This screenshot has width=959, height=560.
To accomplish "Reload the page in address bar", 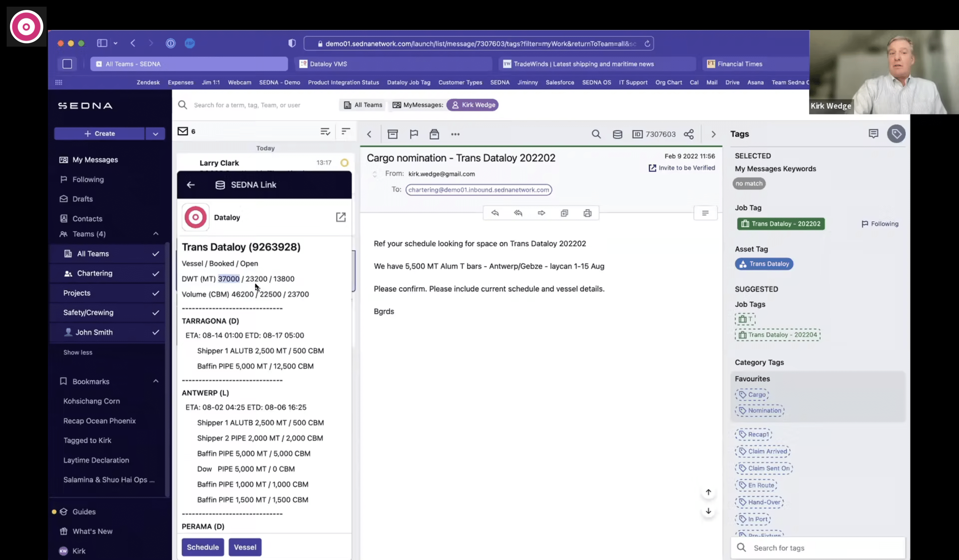I will [x=647, y=43].
